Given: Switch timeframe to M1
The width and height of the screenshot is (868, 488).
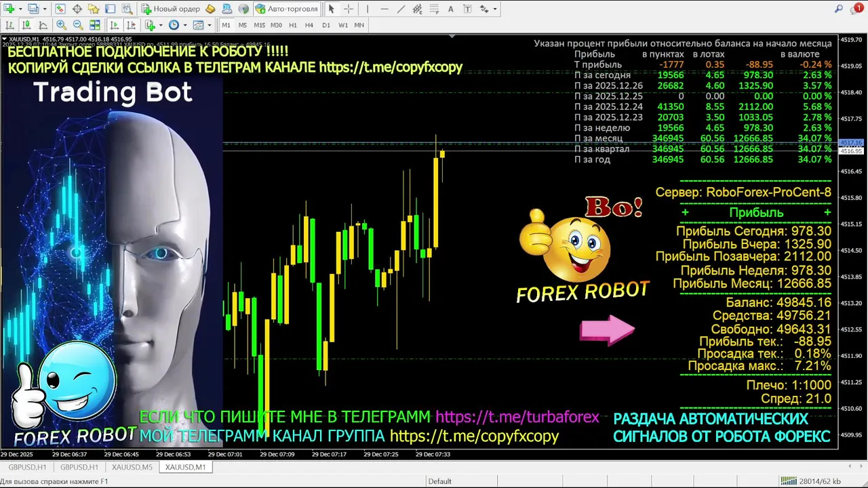Looking at the screenshot, I should tap(226, 25).
